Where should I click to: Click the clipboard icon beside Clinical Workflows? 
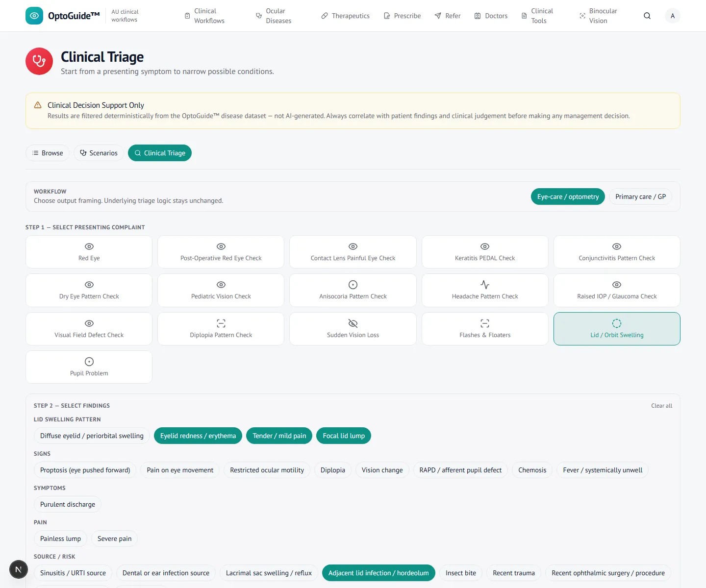(x=187, y=16)
